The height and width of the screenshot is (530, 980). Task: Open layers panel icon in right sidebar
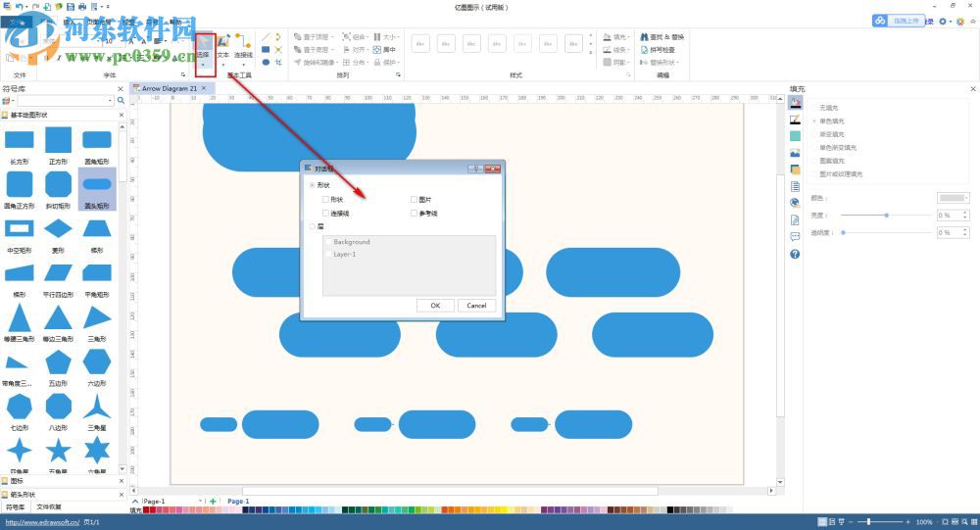click(795, 169)
